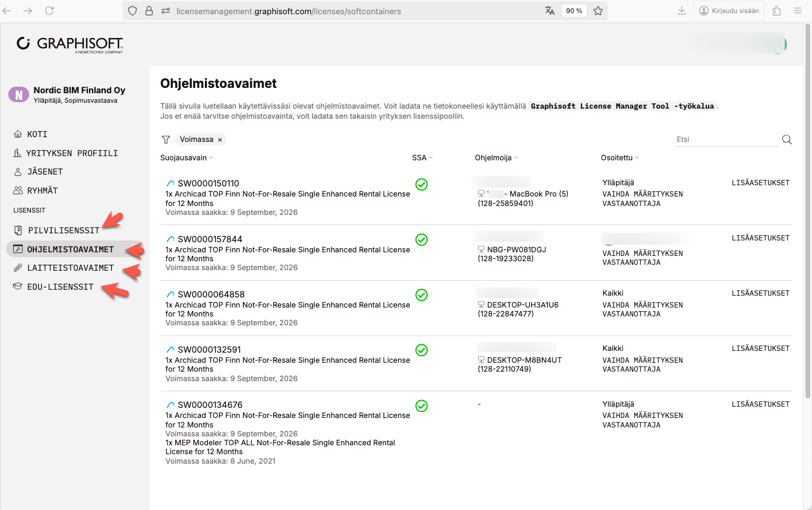Open Pilvilisenssit in the sidebar
This screenshot has height=510, width=812.
click(64, 230)
